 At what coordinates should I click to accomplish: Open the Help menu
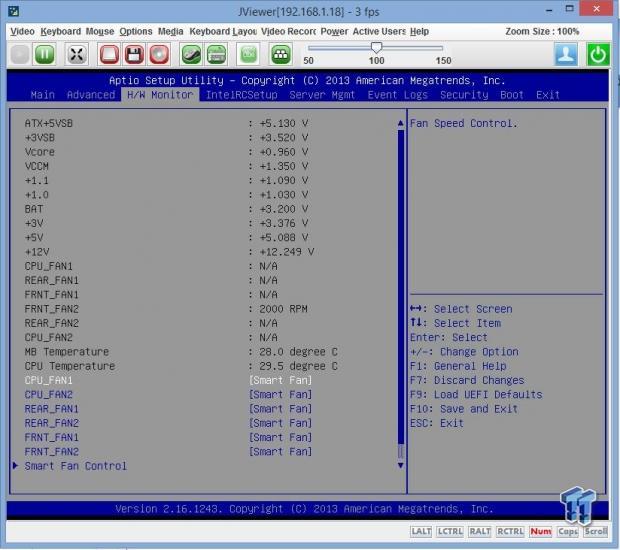pos(419,31)
